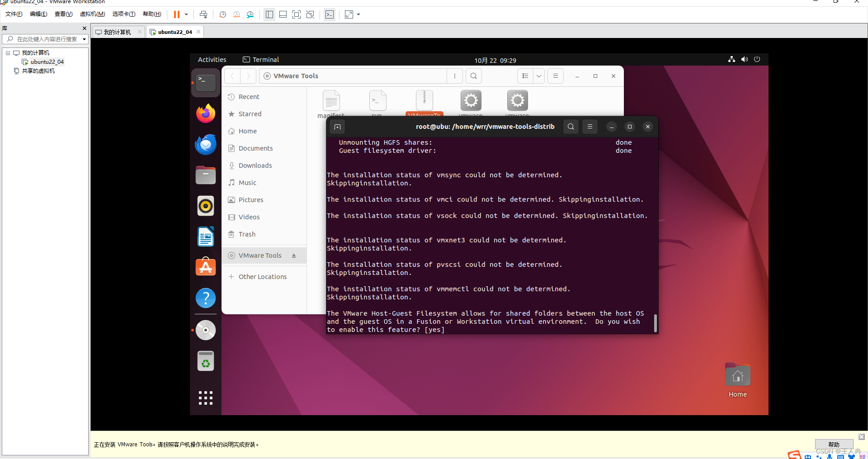This screenshot has height=459, width=868.
Task: Open LibreOffice Writer from the dock
Action: pos(206,237)
